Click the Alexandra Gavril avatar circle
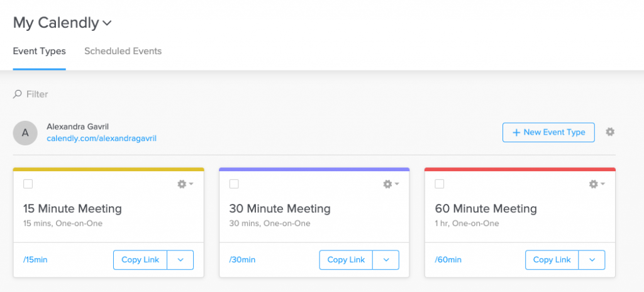Image resolution: width=644 pixels, height=292 pixels. pyautogui.click(x=25, y=133)
